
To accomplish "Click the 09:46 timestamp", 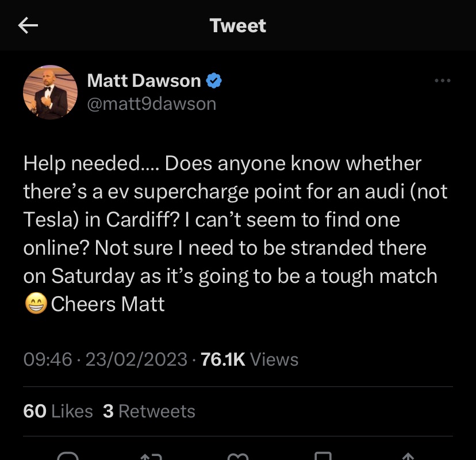I will pos(48,359).
